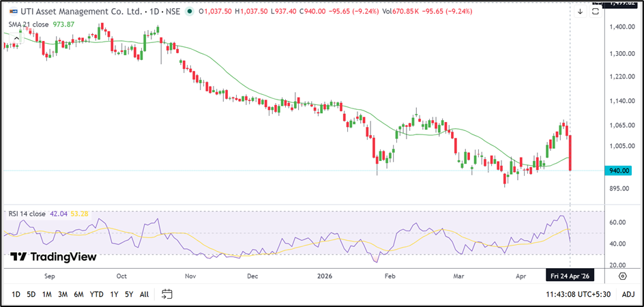The width and height of the screenshot is (644, 307).
Task: Click the down arrow icon at top right
Action: pyautogui.click(x=580, y=12)
